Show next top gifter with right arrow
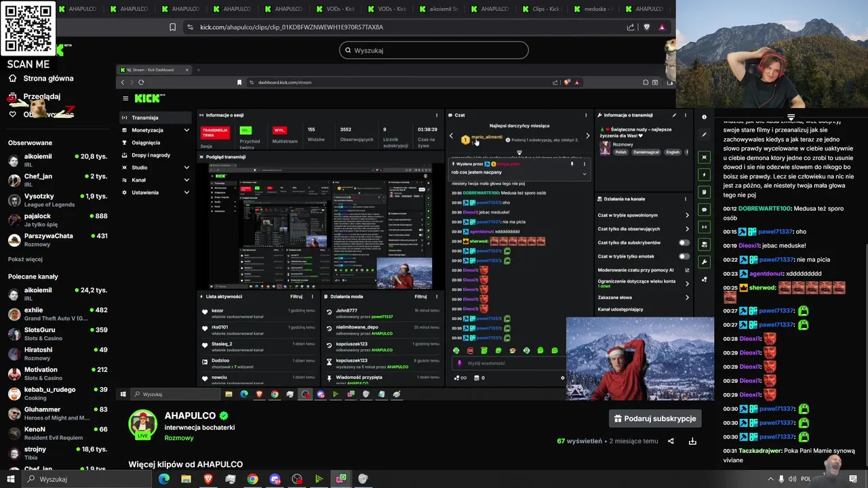 point(587,136)
